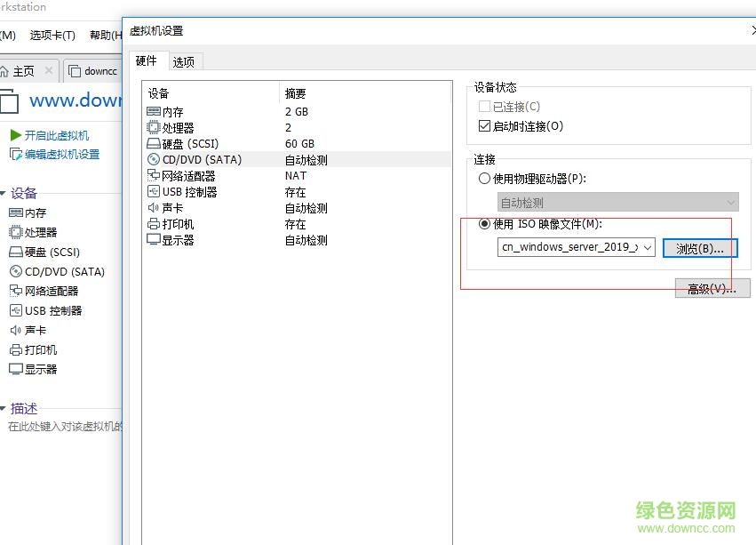This screenshot has height=545, width=756.
Task: Click the sound card (声卡) icon in dialog
Action: tap(153, 208)
